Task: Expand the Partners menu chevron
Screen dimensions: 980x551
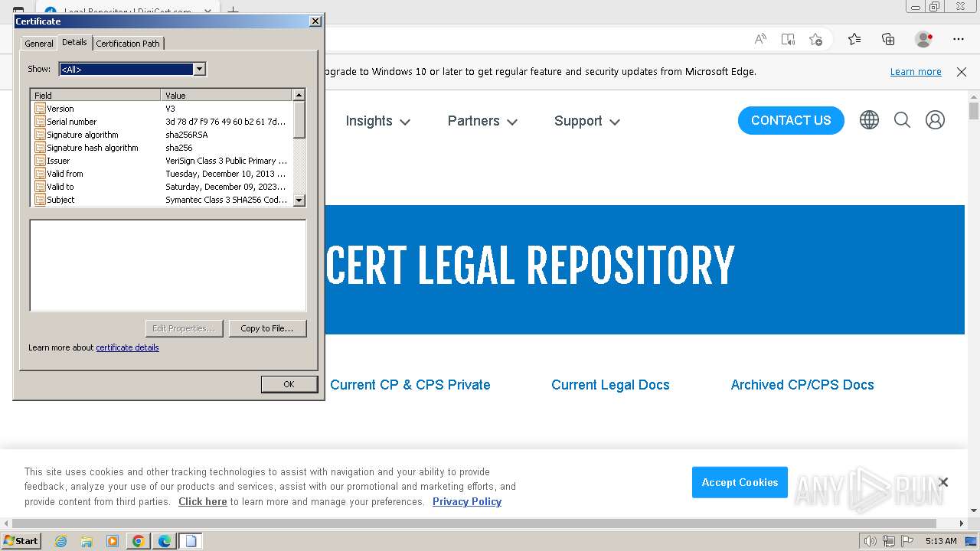Action: pos(512,122)
